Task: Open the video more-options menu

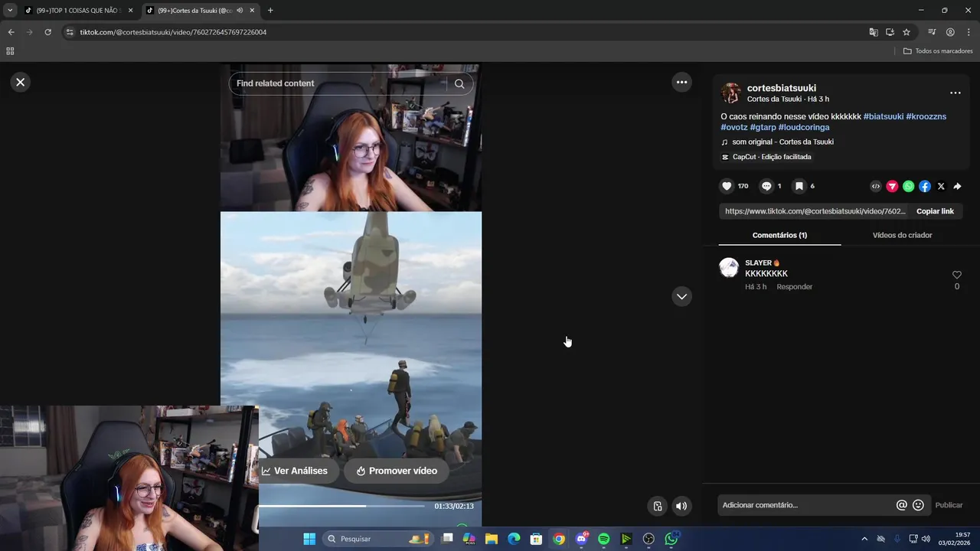Action: 681,82
